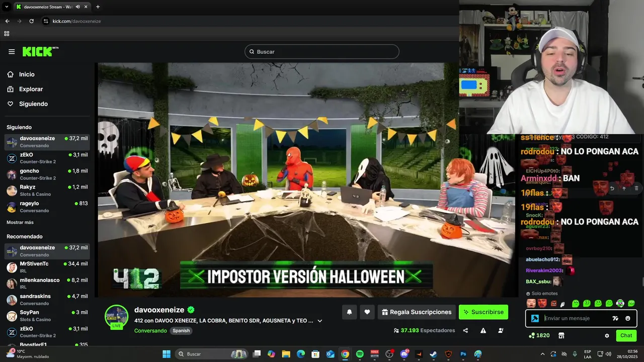The image size is (644, 362).
Task: Open the emoji picker in chat
Action: pos(628,318)
